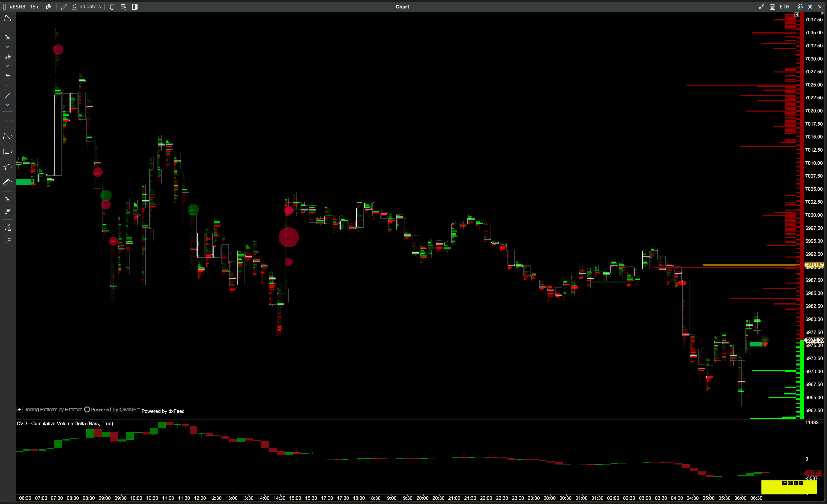Click the #ESH6 symbol selector
The image size is (827, 504).
point(17,7)
